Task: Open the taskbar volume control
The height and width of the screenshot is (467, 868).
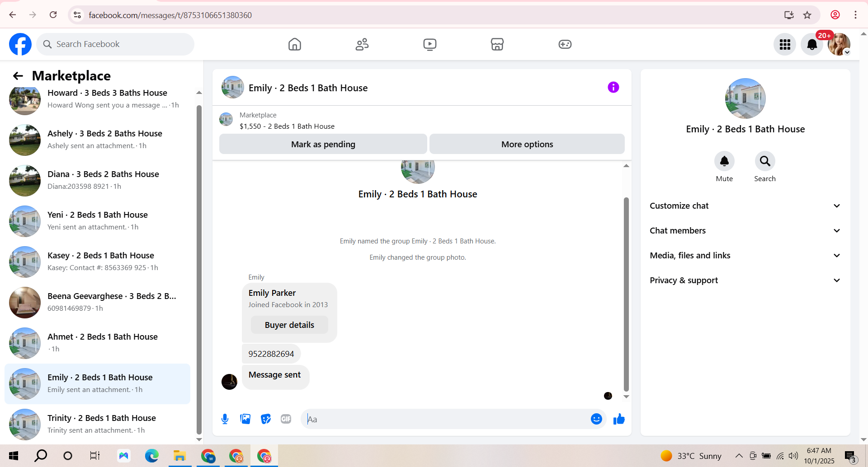Action: pyautogui.click(x=793, y=456)
